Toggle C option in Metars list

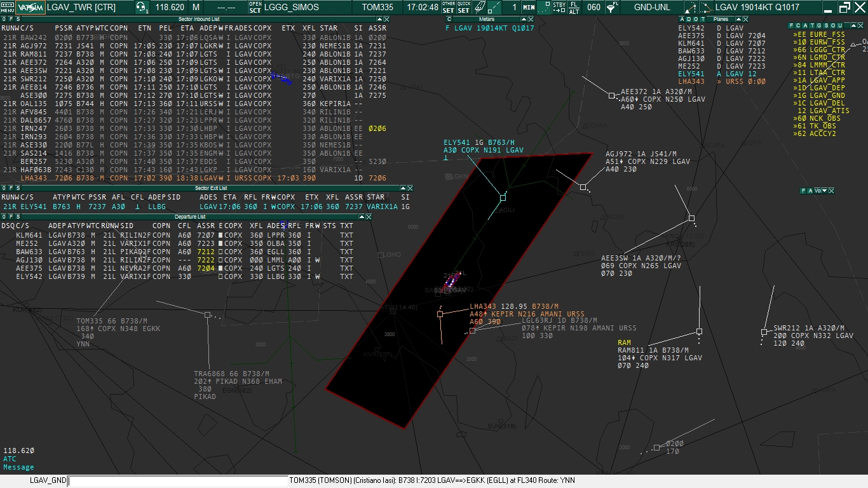(449, 20)
